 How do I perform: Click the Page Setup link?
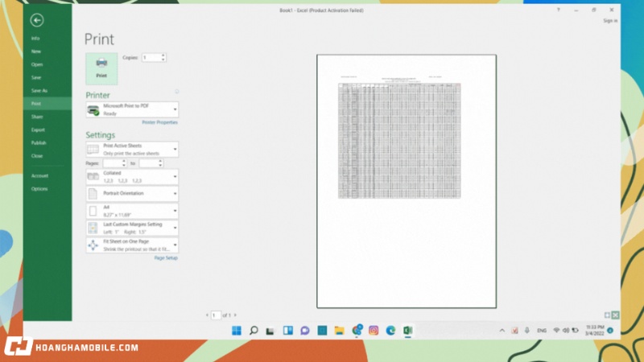[x=166, y=258]
